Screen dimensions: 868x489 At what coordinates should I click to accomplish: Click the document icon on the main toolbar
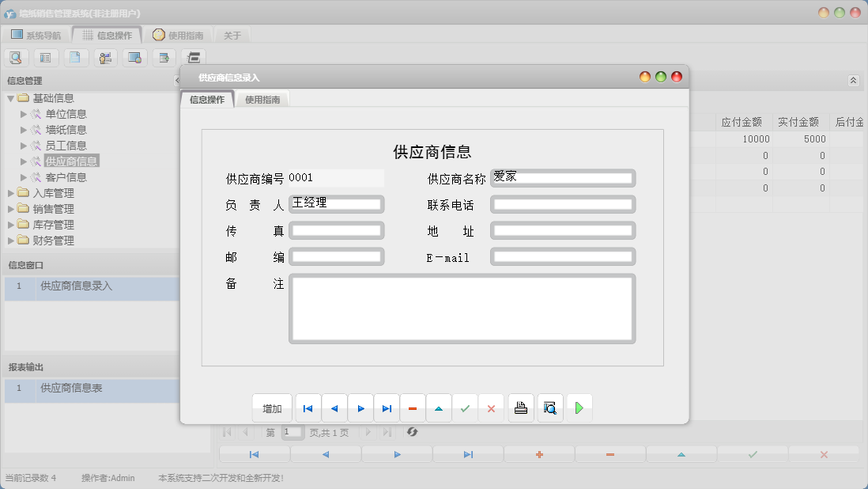[75, 57]
